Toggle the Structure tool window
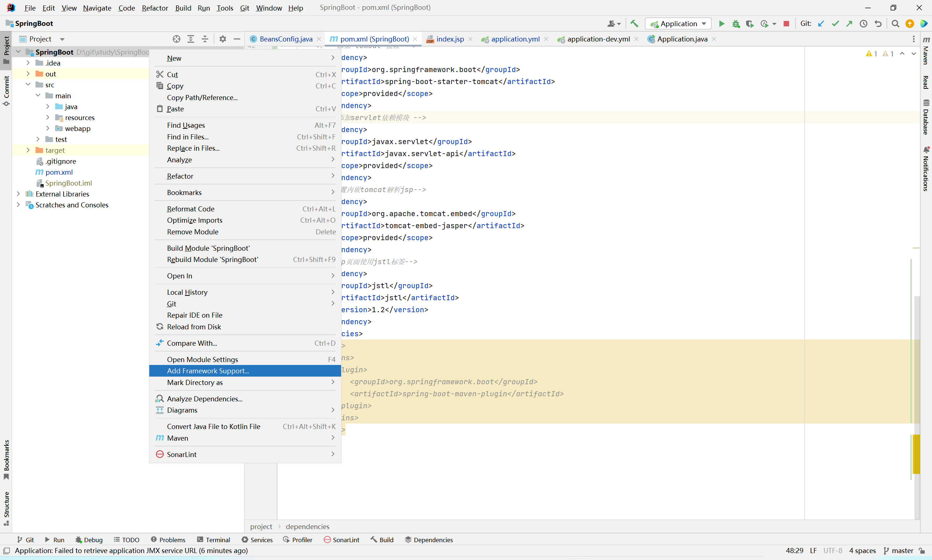 coord(6,508)
